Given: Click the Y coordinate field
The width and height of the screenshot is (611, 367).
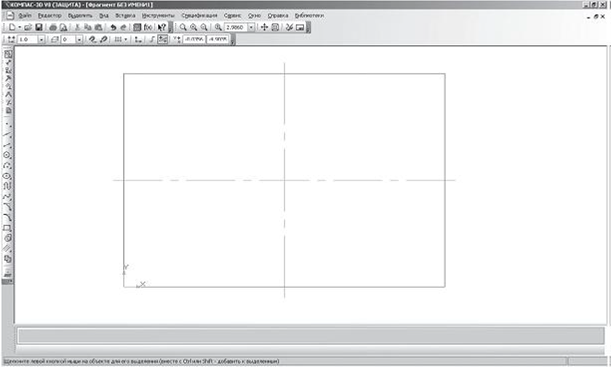Looking at the screenshot, I should coord(218,39).
